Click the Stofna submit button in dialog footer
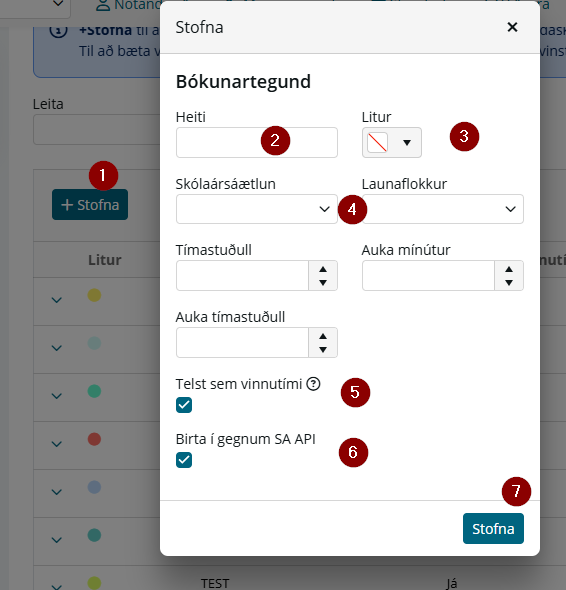The height and width of the screenshot is (590, 566). [x=493, y=529]
